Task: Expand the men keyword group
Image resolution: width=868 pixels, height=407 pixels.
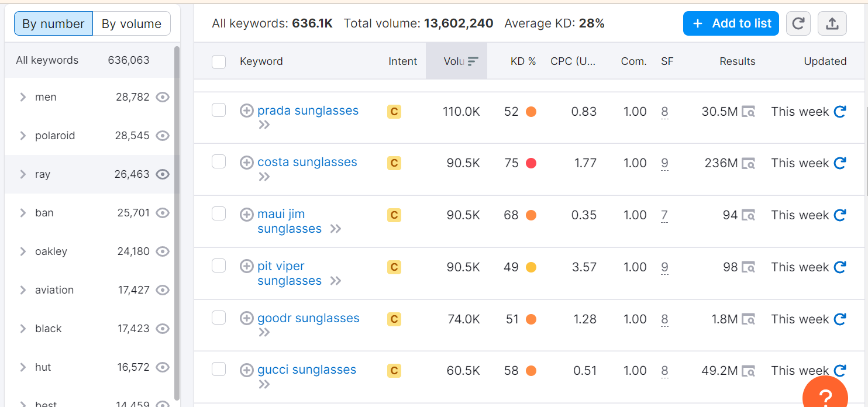Action: (x=23, y=97)
